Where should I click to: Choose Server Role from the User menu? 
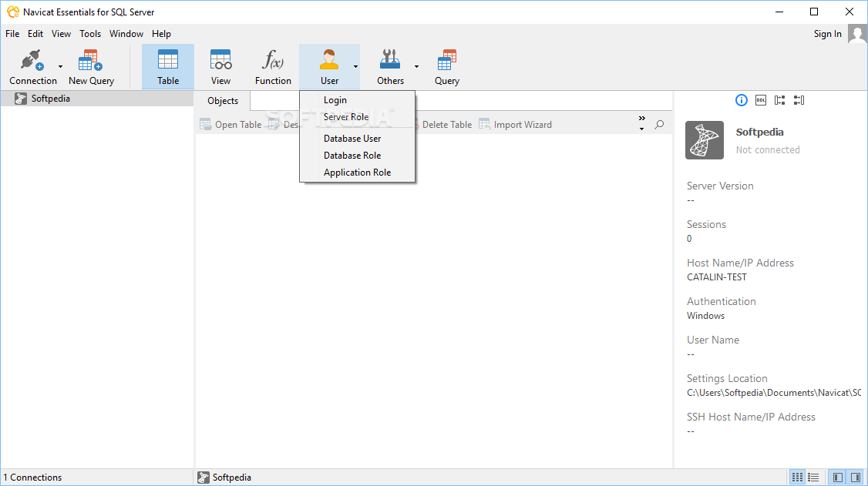click(x=357, y=116)
